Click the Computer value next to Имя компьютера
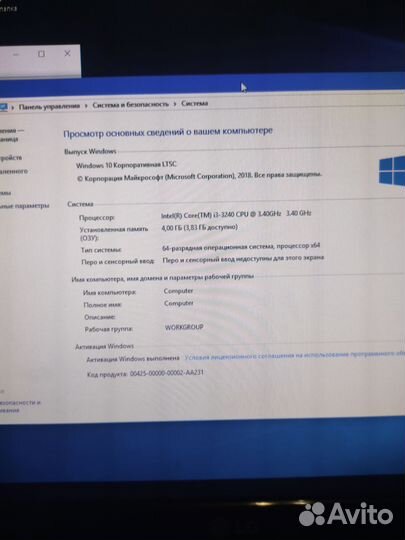Viewport: 405px width, 540px height. tap(178, 291)
